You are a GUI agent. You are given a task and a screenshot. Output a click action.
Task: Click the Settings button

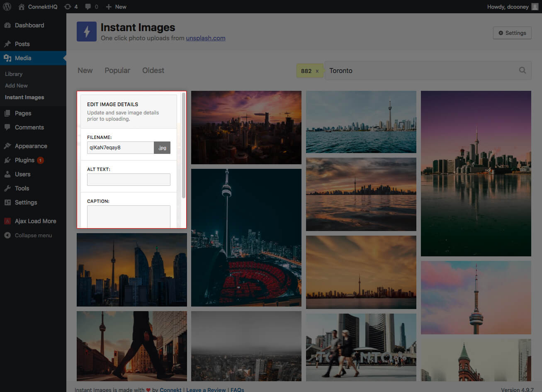coord(512,33)
